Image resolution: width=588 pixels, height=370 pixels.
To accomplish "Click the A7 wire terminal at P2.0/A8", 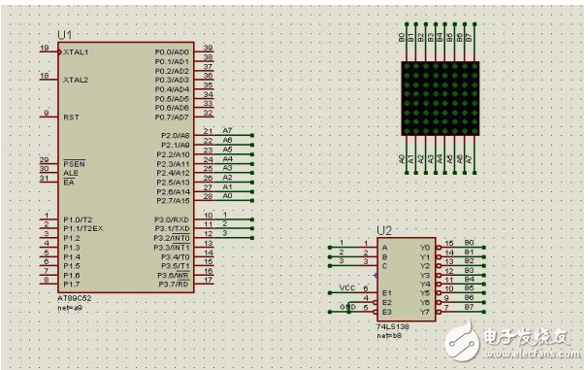I will (x=252, y=135).
